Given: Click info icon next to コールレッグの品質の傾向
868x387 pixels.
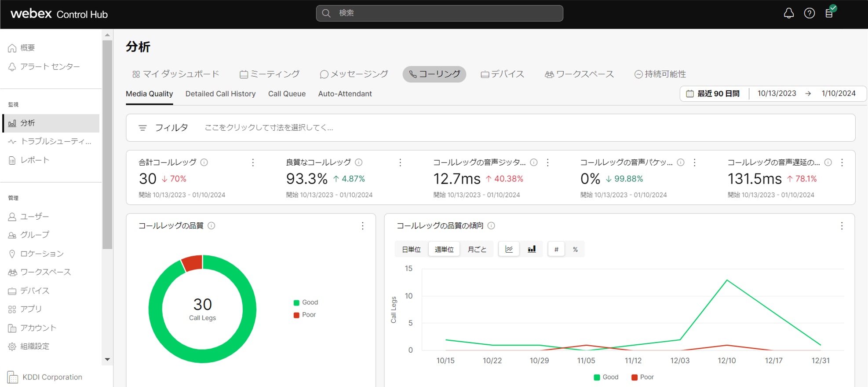Looking at the screenshot, I should tap(491, 226).
